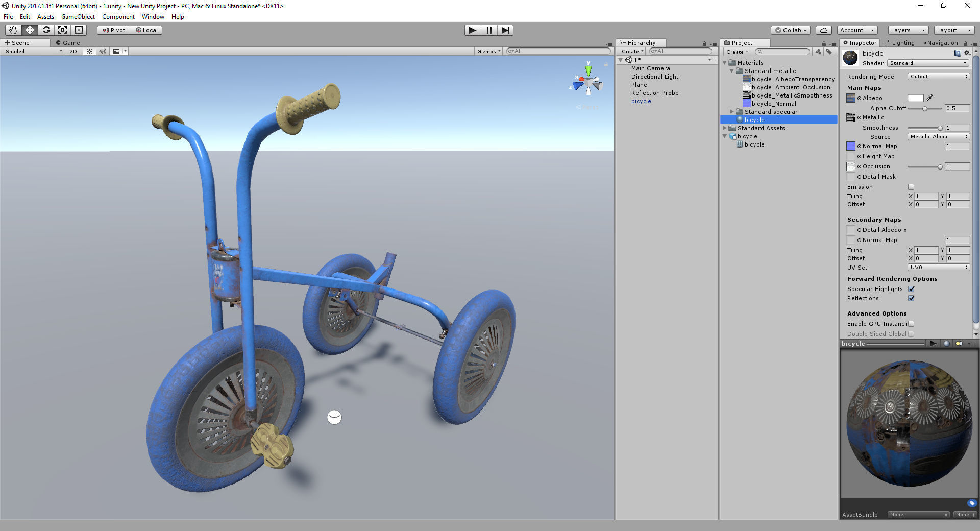Start Play mode
This screenshot has height=531, width=980.
pyautogui.click(x=473, y=30)
